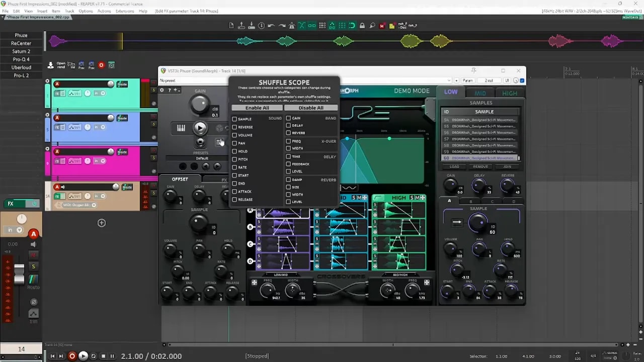
Task: Click HIGH band solo S button
Action: [x=412, y=198]
